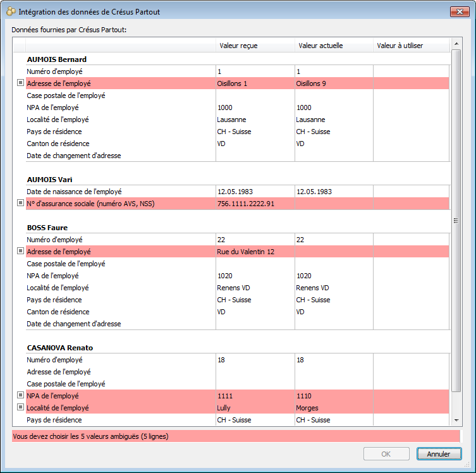Click BOSS Faure Date de changement d'adresse label
Viewport: 476px width, 473px height.
click(74, 324)
